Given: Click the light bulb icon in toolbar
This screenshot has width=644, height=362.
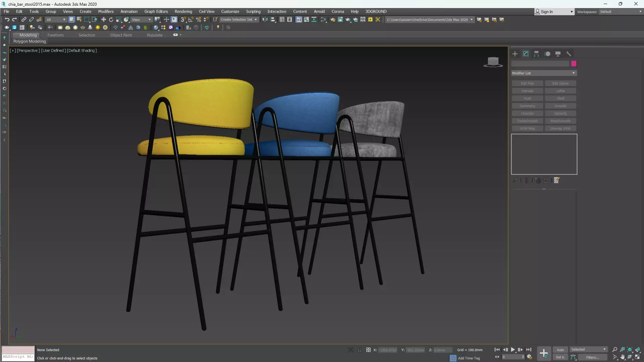Looking at the screenshot, I should [218, 28].
